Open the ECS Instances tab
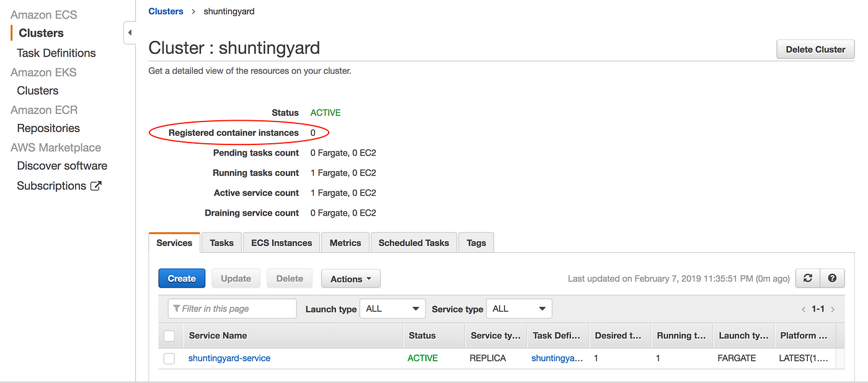The image size is (868, 383). [x=281, y=243]
